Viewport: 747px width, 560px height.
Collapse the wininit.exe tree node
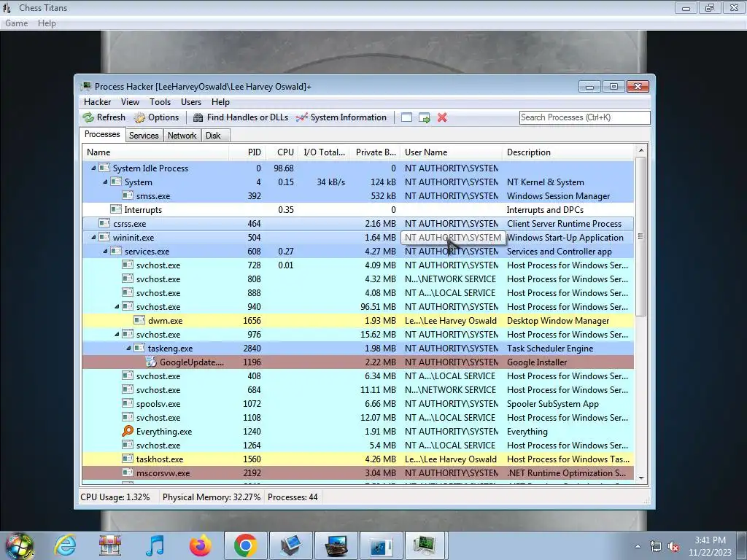pos(93,237)
